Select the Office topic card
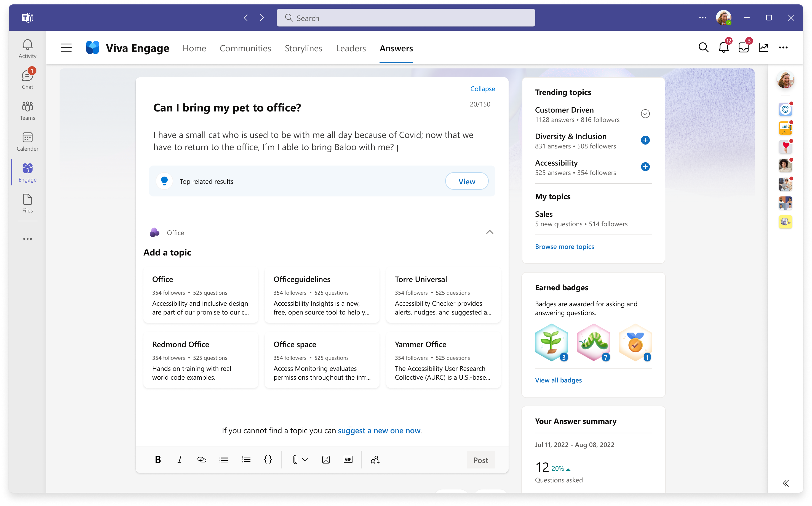Image resolution: width=812 pixels, height=506 pixels. coord(201,295)
